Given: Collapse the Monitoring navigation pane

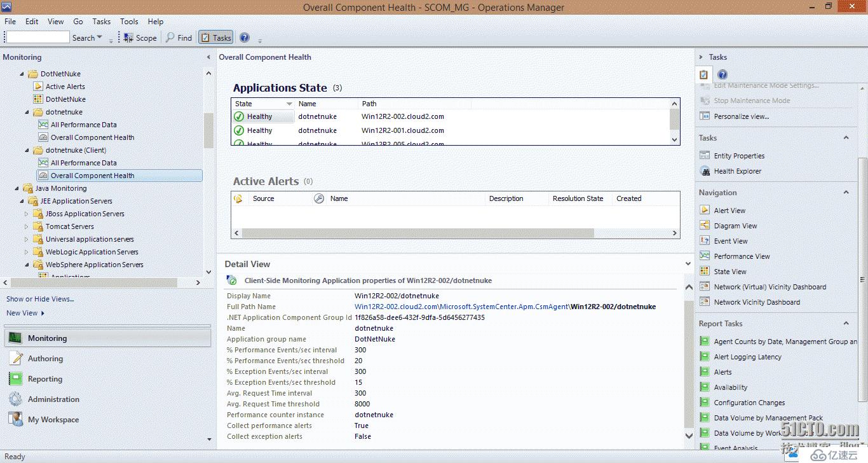Looking at the screenshot, I should [x=208, y=57].
